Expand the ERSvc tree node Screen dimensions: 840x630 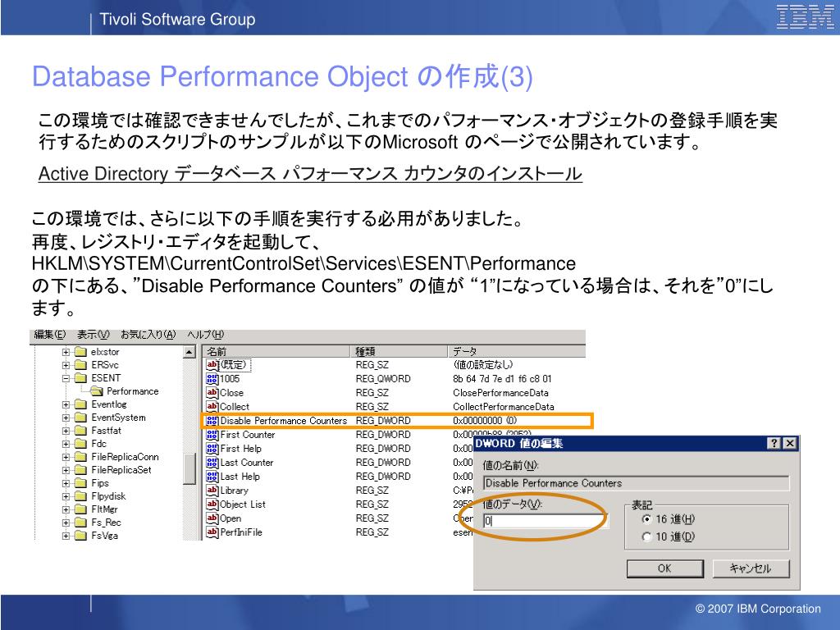[x=66, y=365]
